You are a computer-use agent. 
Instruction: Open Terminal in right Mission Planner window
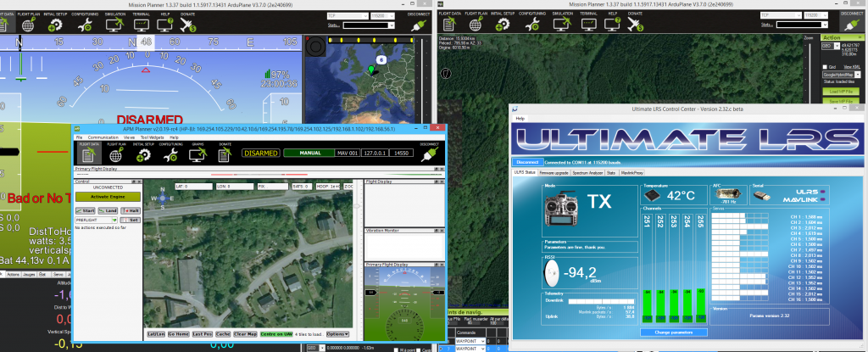click(588, 21)
